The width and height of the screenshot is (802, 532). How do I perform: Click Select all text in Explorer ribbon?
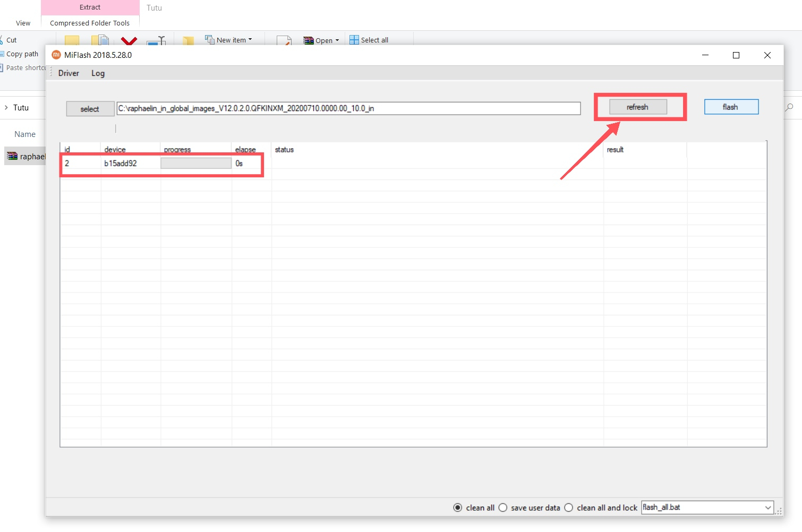pyautogui.click(x=374, y=40)
